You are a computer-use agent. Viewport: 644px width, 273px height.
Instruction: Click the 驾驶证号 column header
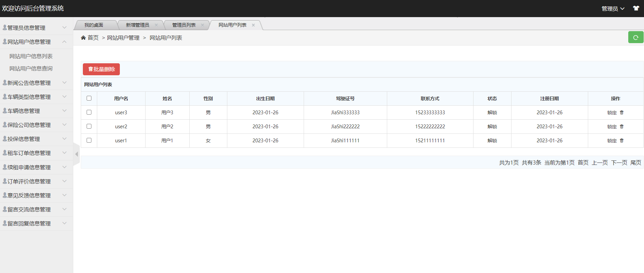tap(345, 99)
